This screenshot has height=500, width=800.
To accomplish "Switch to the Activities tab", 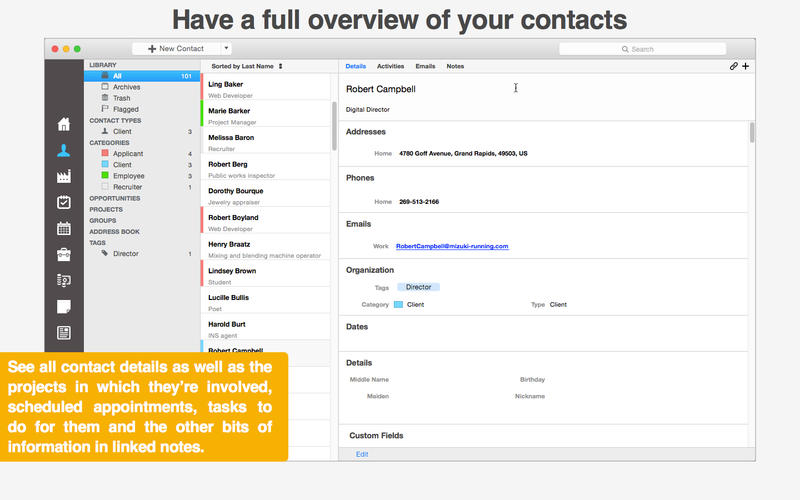I will tap(390, 66).
